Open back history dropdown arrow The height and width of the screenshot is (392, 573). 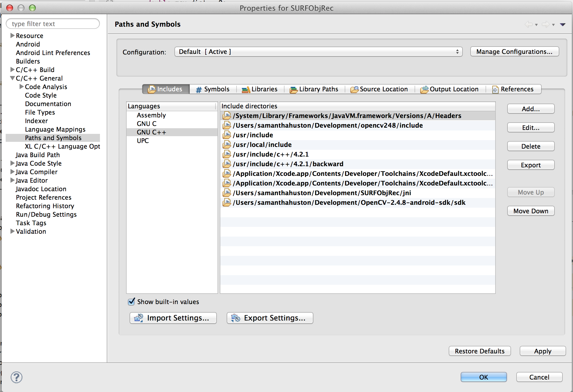pyautogui.click(x=536, y=25)
